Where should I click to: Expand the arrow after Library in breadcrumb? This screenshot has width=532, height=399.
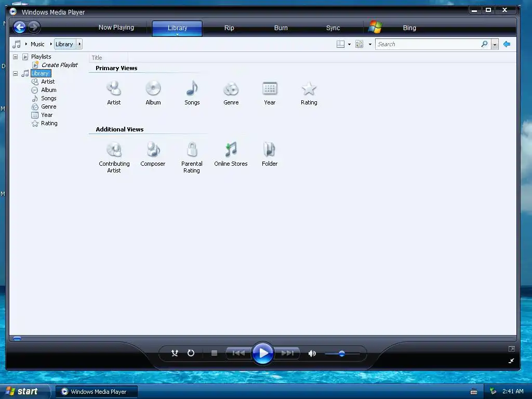point(79,44)
